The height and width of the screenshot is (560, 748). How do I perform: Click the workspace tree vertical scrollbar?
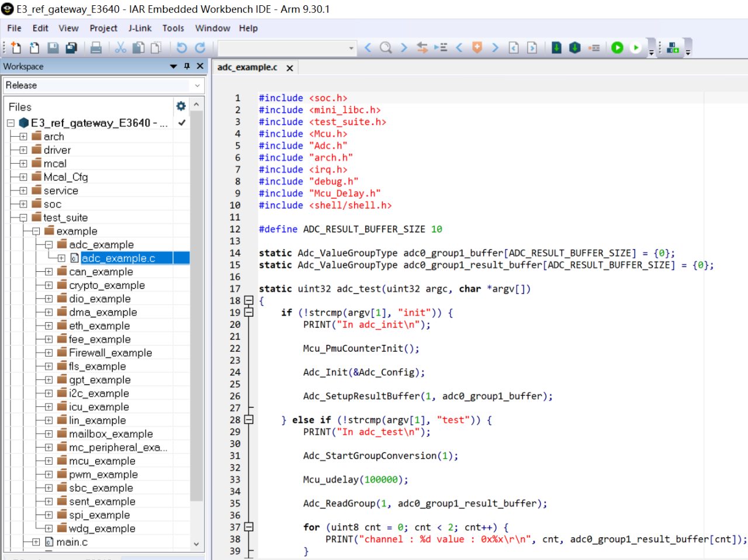[196, 304]
